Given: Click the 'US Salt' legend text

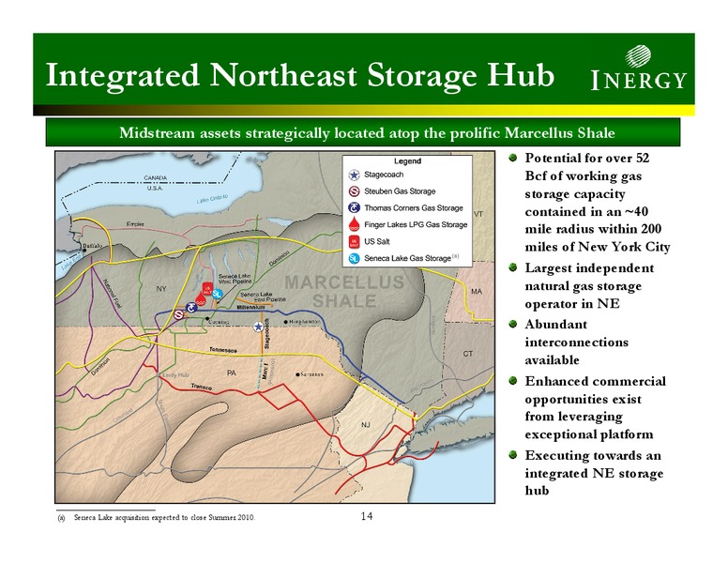Looking at the screenshot, I should click(377, 241).
